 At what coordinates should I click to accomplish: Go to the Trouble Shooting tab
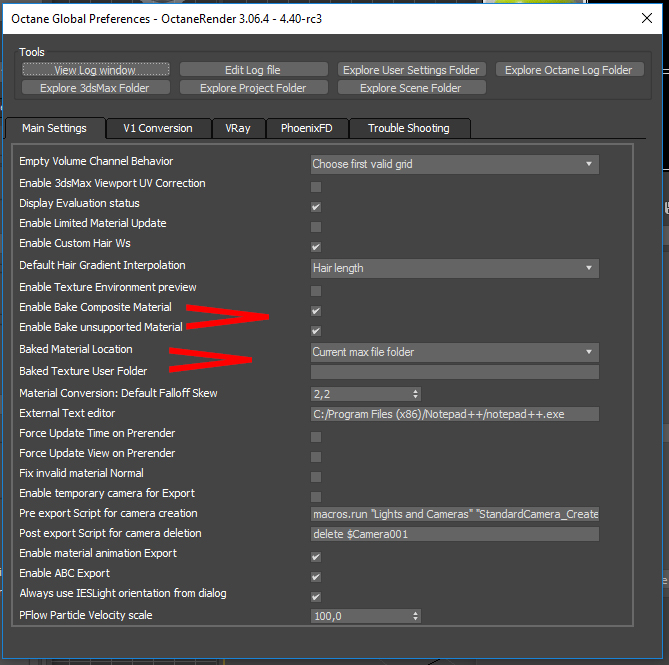pyautogui.click(x=409, y=128)
